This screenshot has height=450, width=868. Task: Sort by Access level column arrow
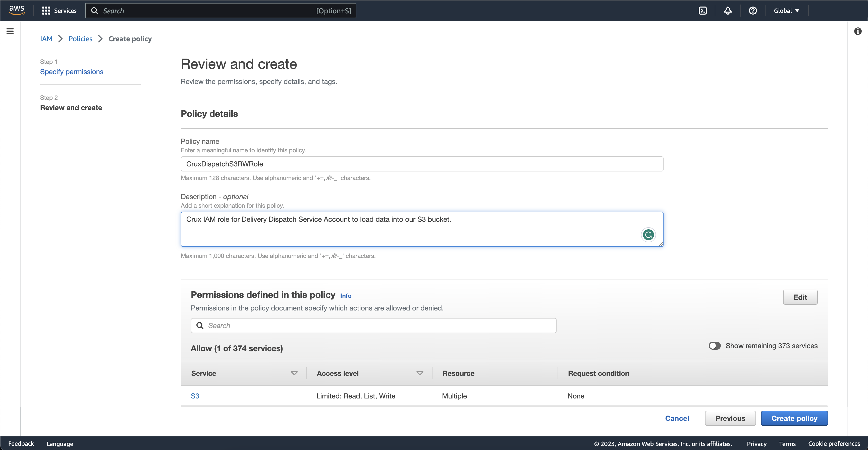(419, 373)
